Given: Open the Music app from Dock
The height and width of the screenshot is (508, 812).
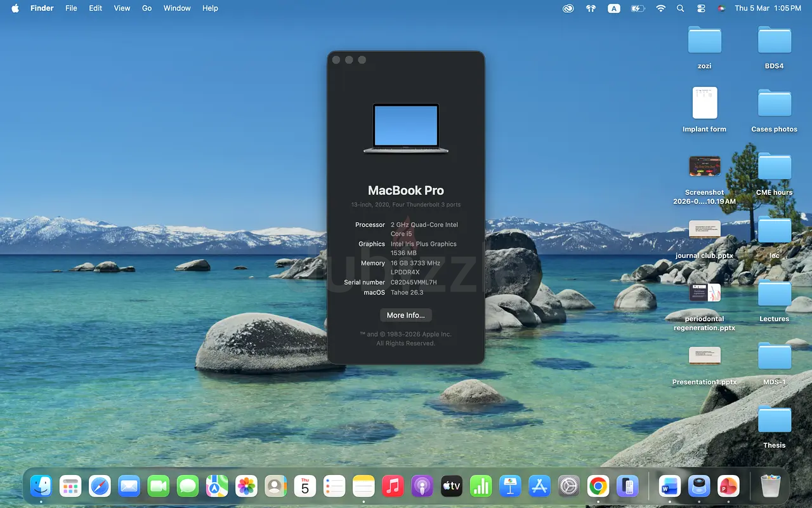Looking at the screenshot, I should point(393,487).
